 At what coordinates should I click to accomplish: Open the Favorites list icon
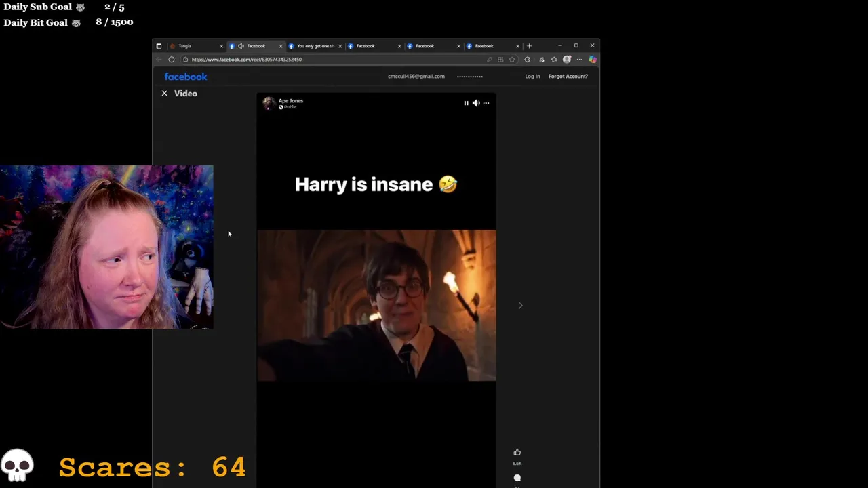point(554,60)
